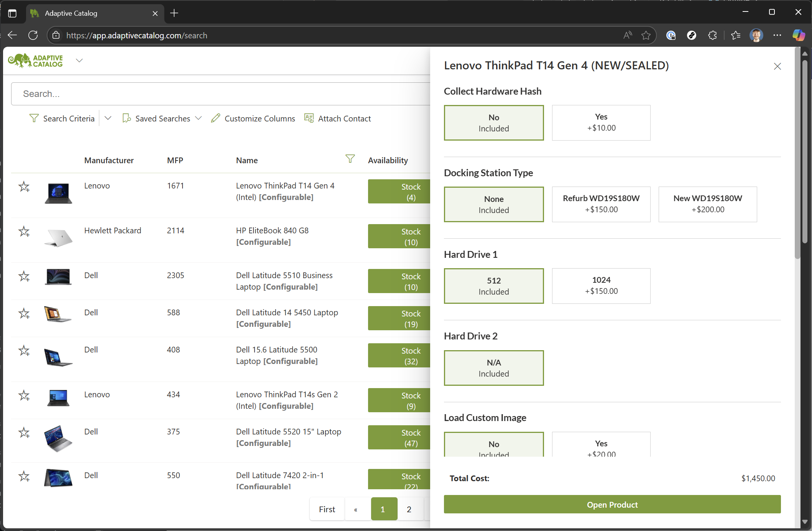Image resolution: width=812 pixels, height=531 pixels.
Task: Select 512 for Hard Drive 1
Action: tap(494, 286)
